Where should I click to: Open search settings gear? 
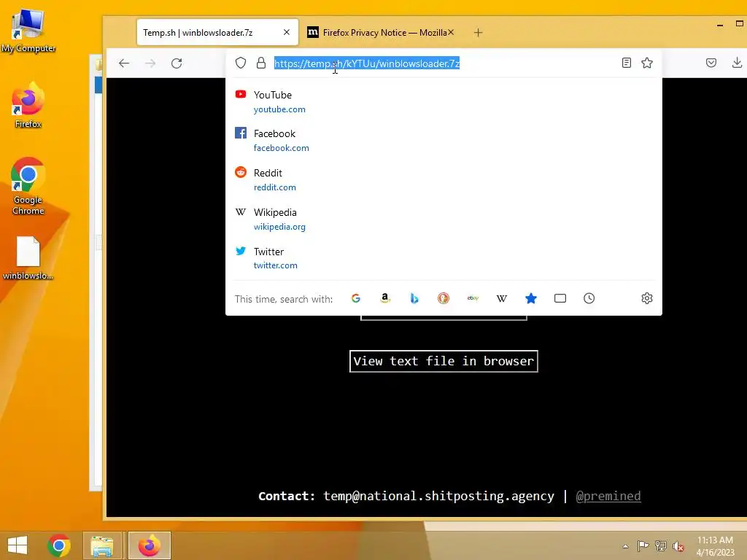[x=647, y=298]
